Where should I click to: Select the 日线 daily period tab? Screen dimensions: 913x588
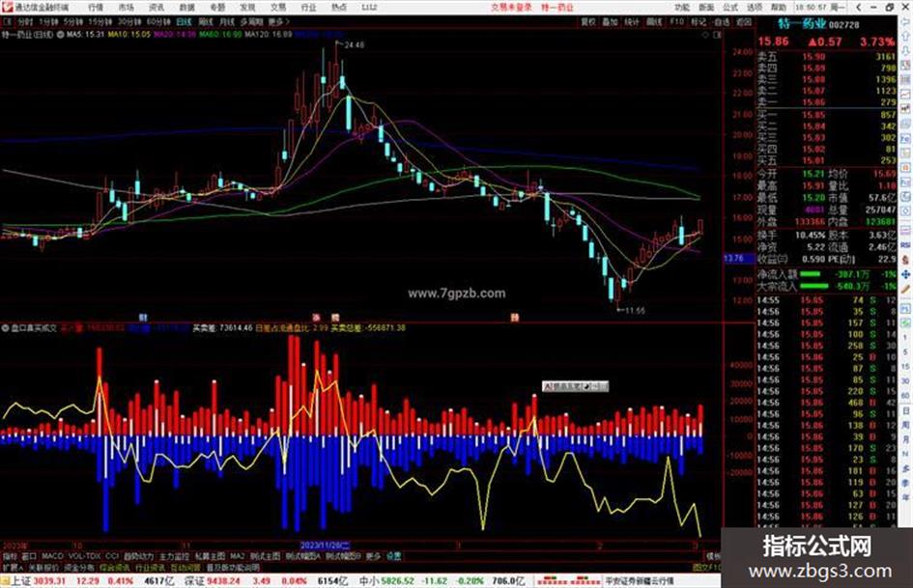point(184,21)
